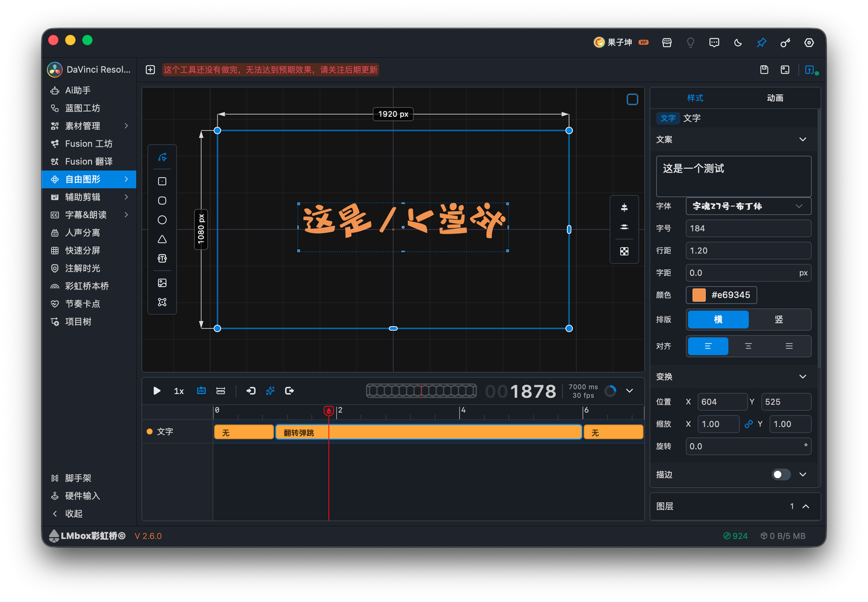
Task: Choose center text alignment
Action: [x=748, y=346]
